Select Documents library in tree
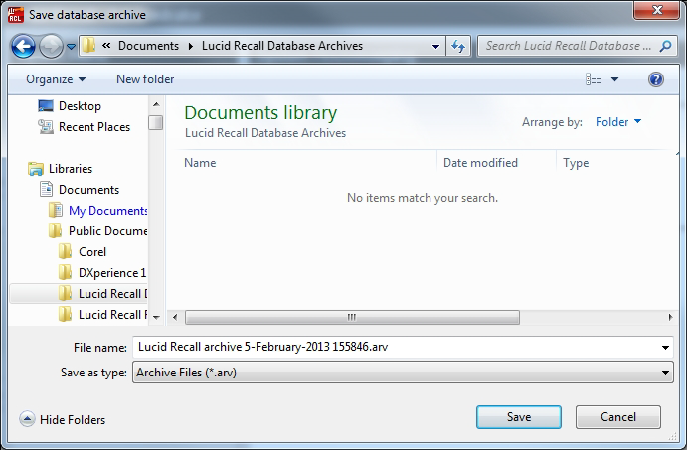Image resolution: width=687 pixels, height=450 pixels. [89, 190]
